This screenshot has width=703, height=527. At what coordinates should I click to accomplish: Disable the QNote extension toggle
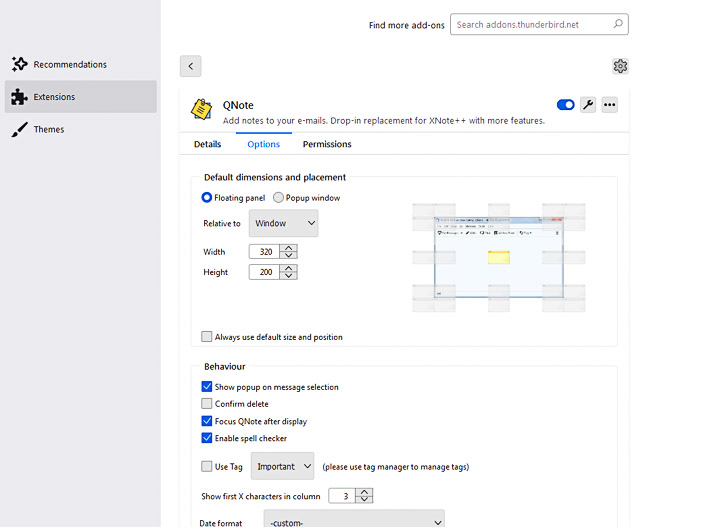(565, 105)
